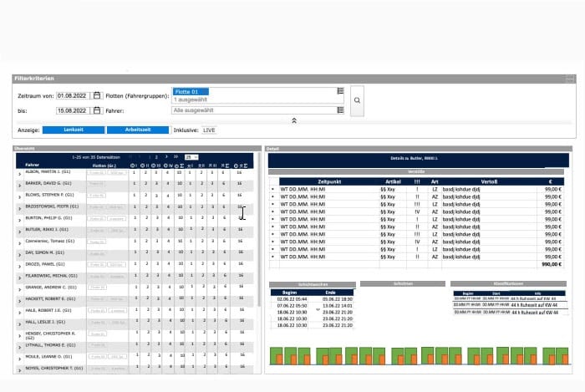Open the Fahrer list selector icon
This screenshot has height=392, width=585.
(340, 110)
